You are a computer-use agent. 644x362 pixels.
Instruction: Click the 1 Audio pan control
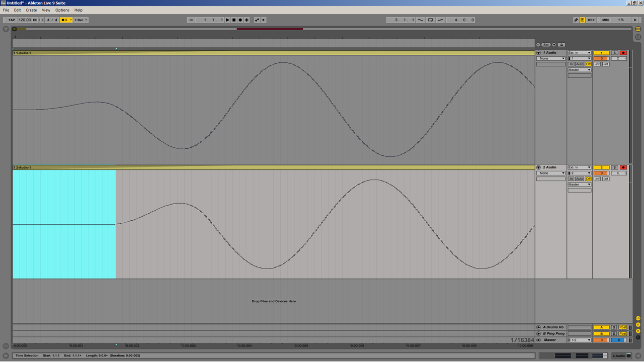(619, 59)
